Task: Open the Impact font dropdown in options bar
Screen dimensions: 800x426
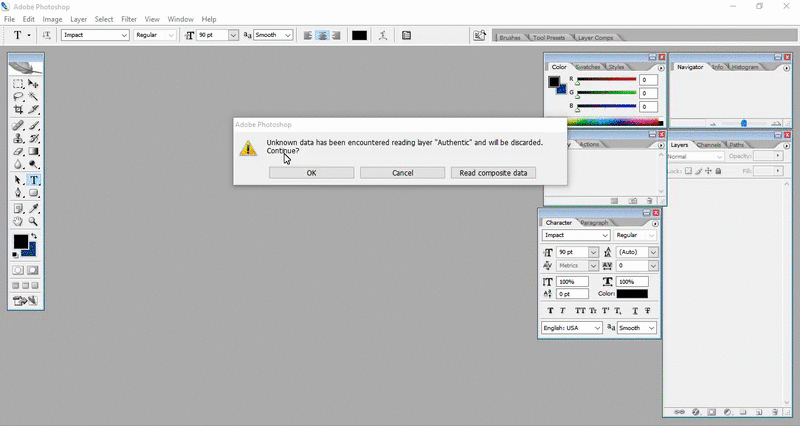Action: point(124,35)
